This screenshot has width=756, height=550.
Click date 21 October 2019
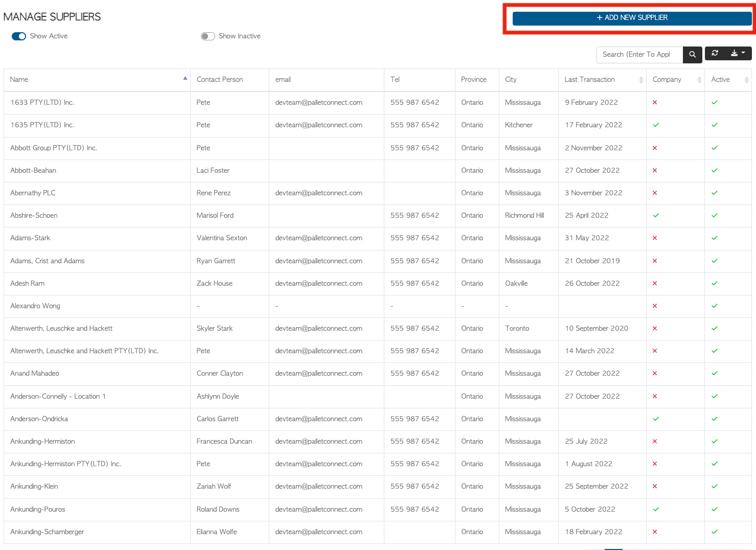pos(592,261)
